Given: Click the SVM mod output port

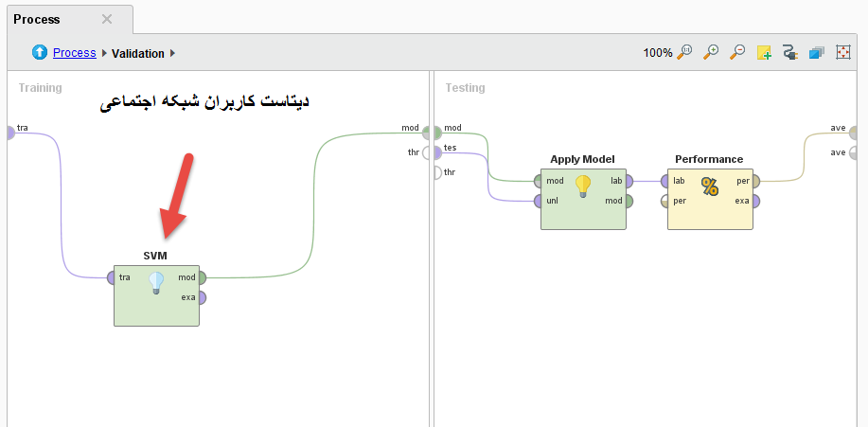Looking at the screenshot, I should (x=202, y=277).
